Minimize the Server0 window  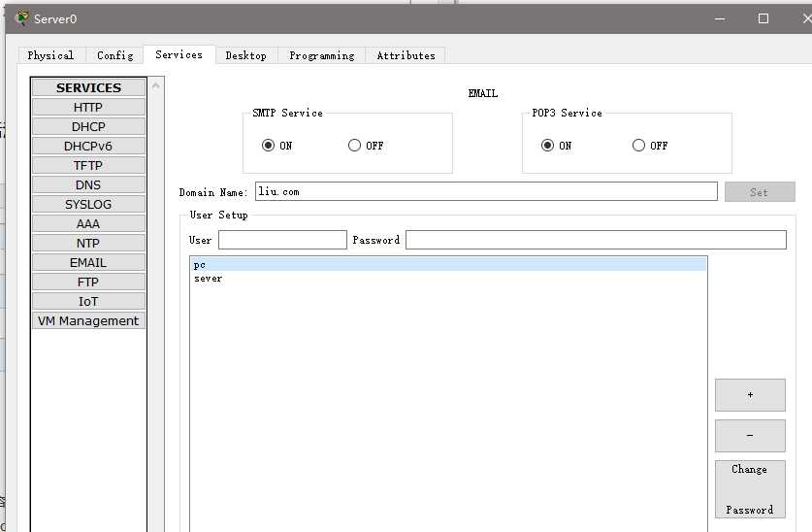(720, 18)
